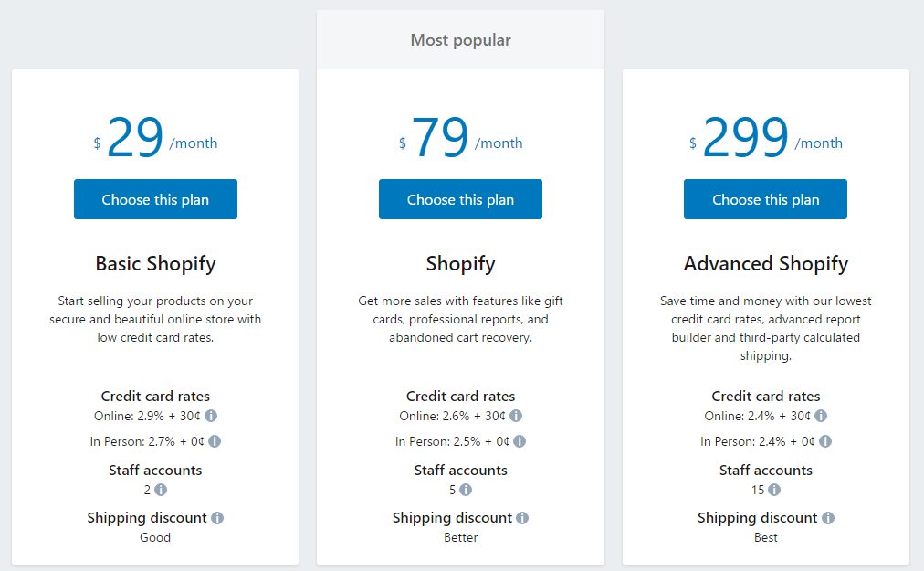Viewport: 924px width, 571px height.
Task: Click 'In Person: 2.5% + 0¢' rate text
Action: coord(452,441)
